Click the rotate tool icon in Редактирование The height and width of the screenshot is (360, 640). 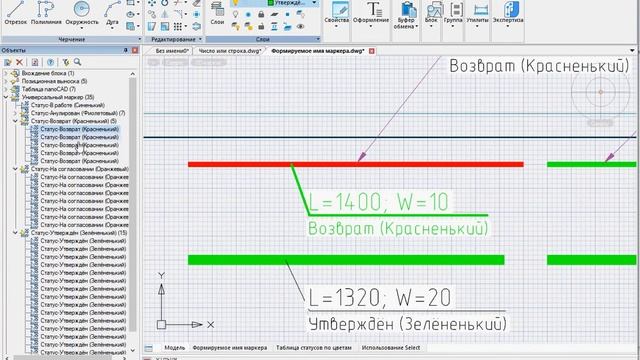click(x=165, y=3)
